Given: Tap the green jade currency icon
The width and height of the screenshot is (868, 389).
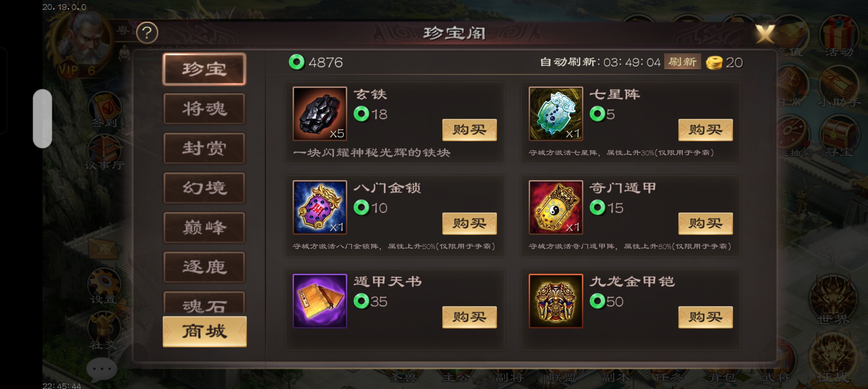Looking at the screenshot, I should [x=297, y=62].
